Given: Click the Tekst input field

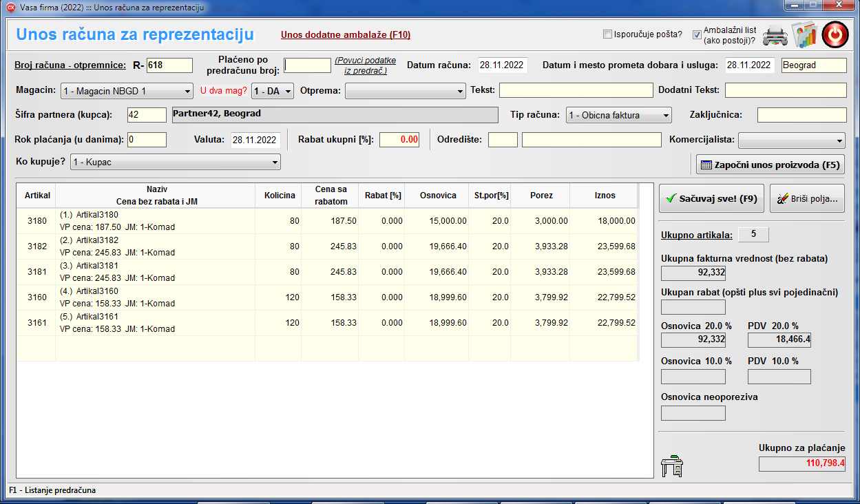Looking at the screenshot, I should (x=576, y=90).
